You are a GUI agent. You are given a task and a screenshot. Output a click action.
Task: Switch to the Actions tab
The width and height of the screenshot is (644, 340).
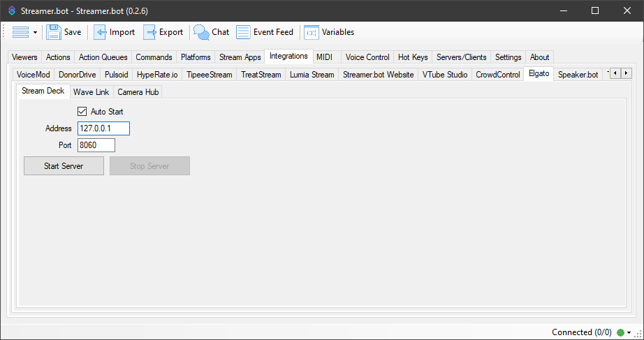click(x=58, y=57)
